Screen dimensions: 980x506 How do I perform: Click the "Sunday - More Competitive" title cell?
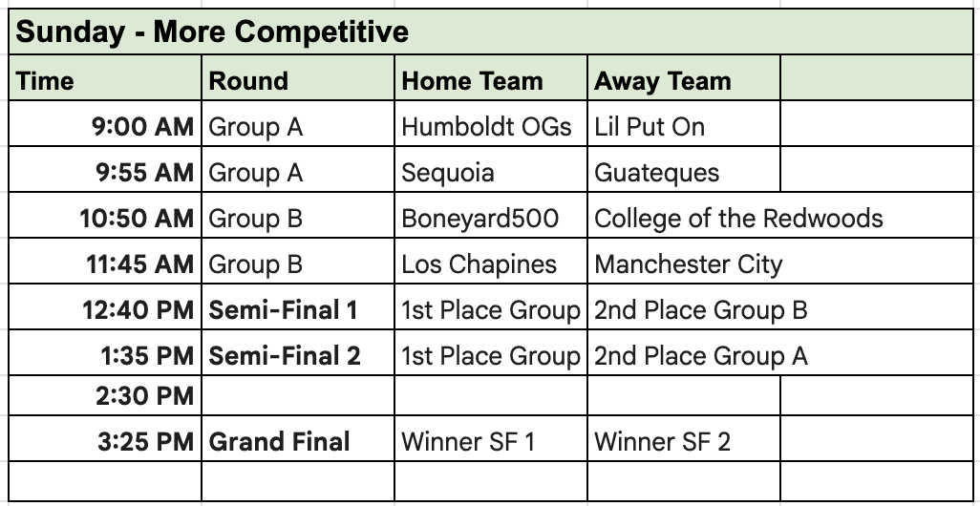(212, 32)
